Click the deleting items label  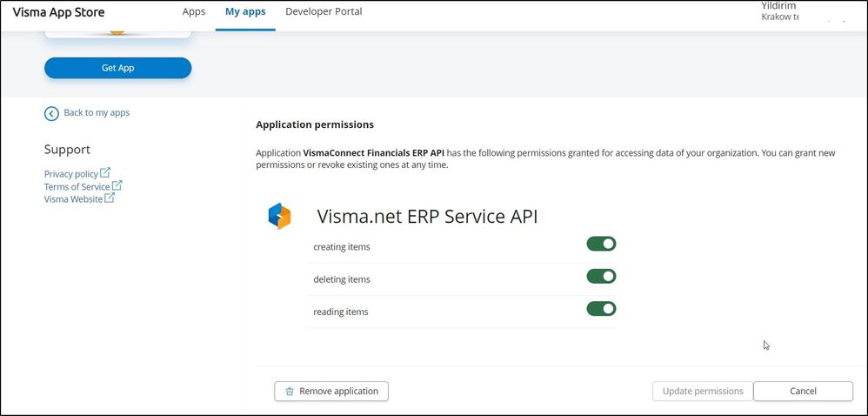click(342, 279)
